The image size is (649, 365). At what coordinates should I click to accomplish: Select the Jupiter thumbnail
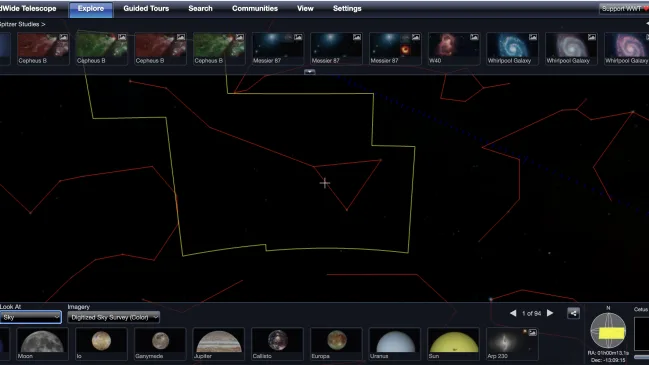point(219,343)
